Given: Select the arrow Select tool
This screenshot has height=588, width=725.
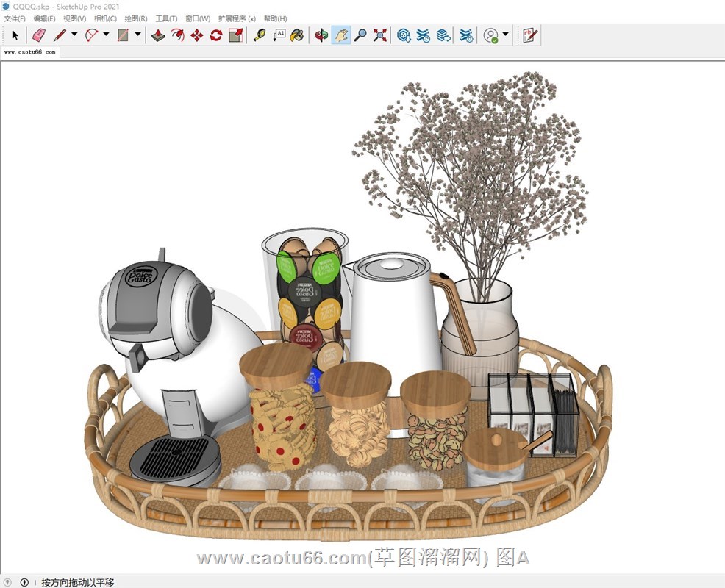Looking at the screenshot, I should 15,35.
